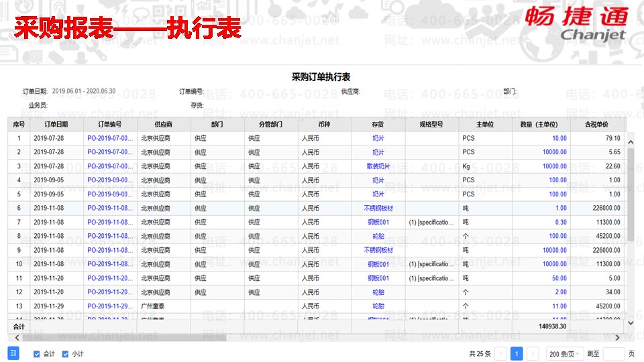The image size is (644, 362).
Task: Open order number link in row 2
Action: click(x=110, y=152)
